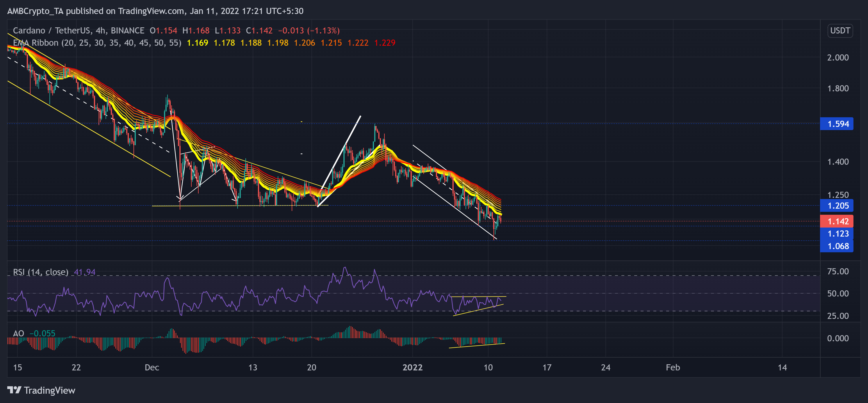Click the AO value -0.055
This screenshot has width=868, height=403.
pyautogui.click(x=42, y=333)
